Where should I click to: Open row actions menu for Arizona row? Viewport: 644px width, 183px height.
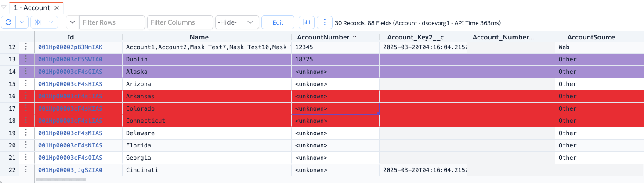(26, 84)
